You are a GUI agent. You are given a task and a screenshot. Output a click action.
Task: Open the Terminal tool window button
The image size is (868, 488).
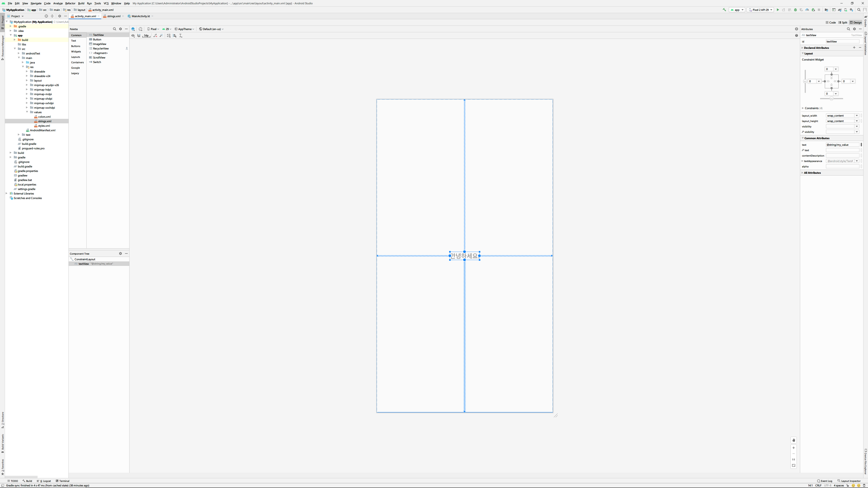[63, 481]
